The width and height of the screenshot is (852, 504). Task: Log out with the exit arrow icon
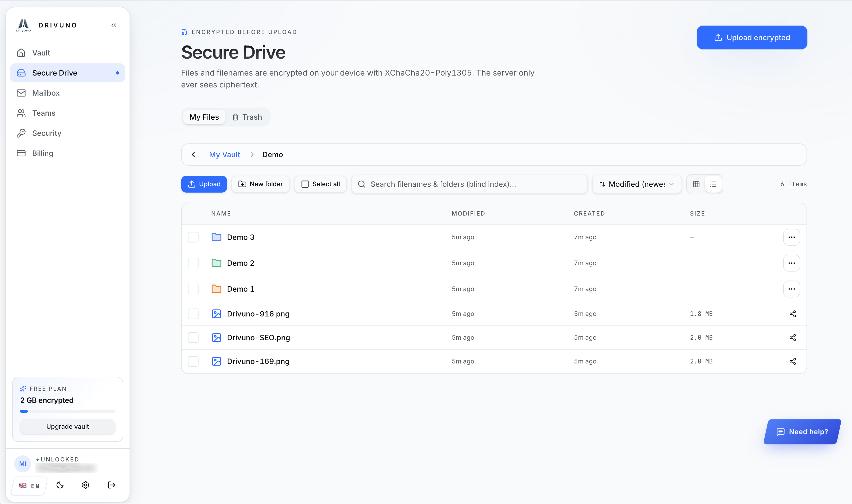point(112,485)
